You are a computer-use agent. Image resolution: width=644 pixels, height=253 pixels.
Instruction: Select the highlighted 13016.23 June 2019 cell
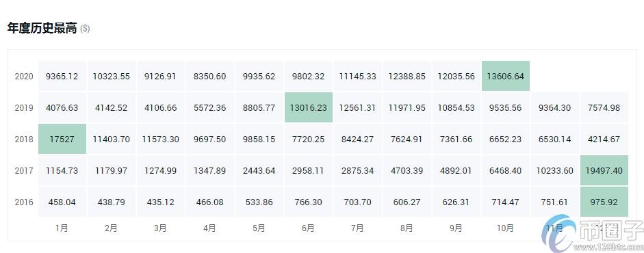tap(309, 107)
